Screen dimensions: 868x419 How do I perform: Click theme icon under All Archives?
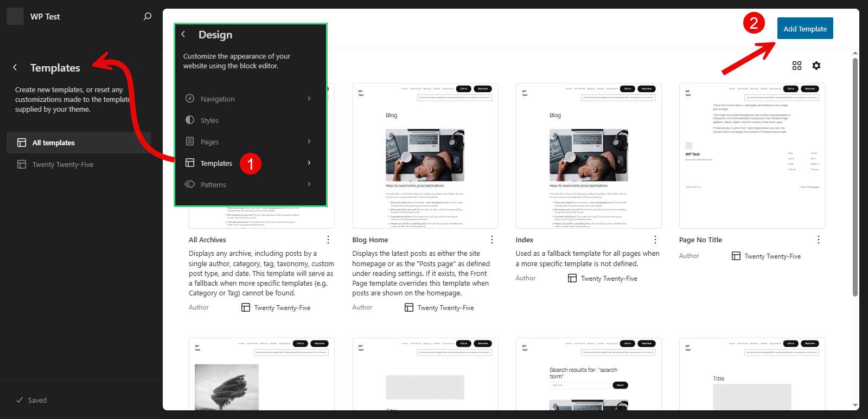pos(246,307)
